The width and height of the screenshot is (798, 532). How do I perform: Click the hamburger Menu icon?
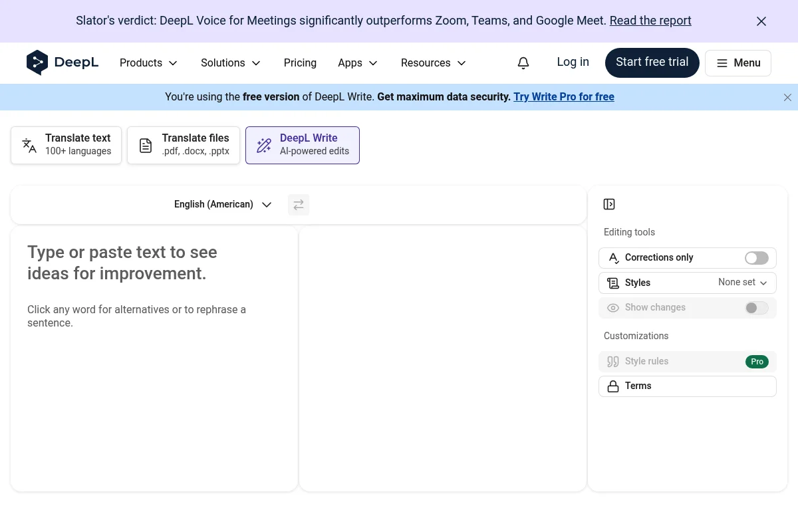722,63
